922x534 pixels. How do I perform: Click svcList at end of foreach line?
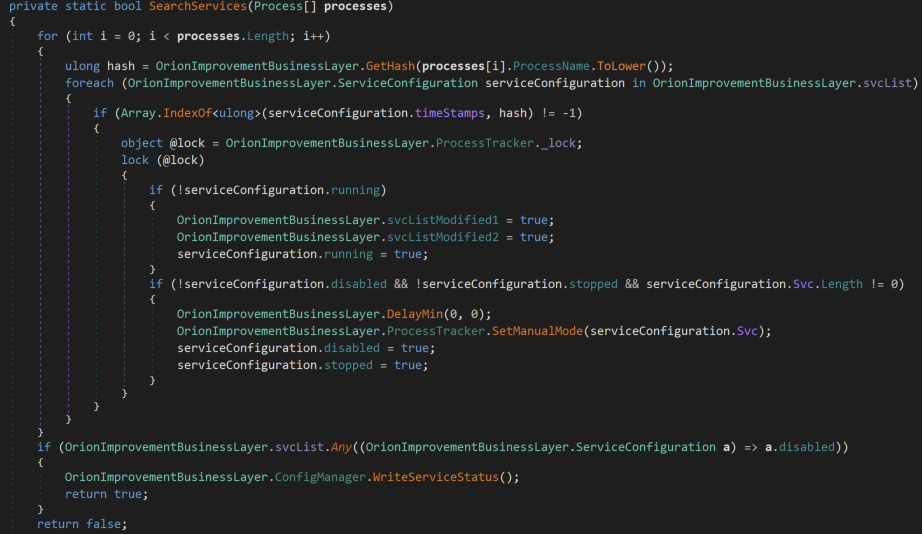click(885, 82)
